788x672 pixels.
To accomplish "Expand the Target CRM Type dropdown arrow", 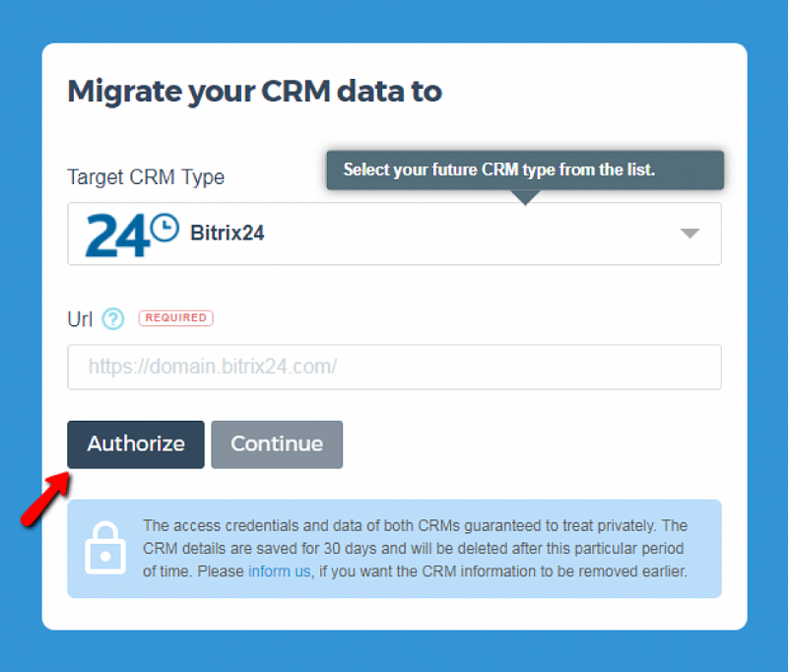I will (x=689, y=235).
